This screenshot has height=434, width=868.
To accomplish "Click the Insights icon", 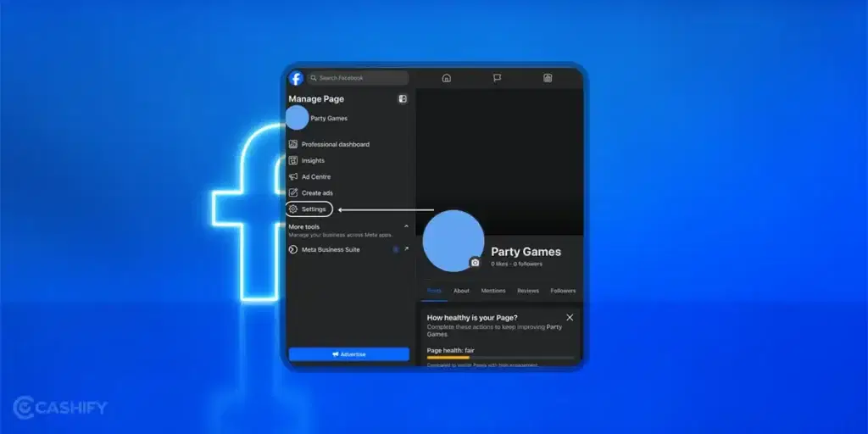I will [292, 160].
